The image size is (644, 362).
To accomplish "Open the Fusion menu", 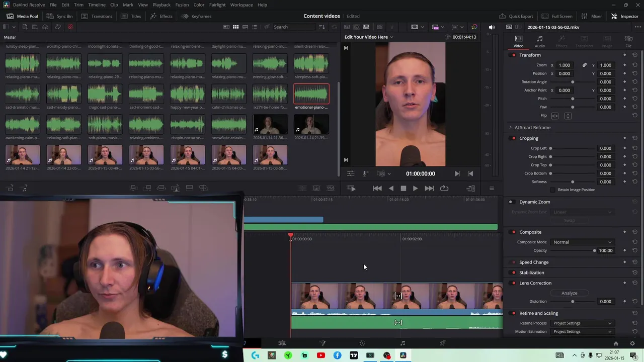I will pos(182,5).
